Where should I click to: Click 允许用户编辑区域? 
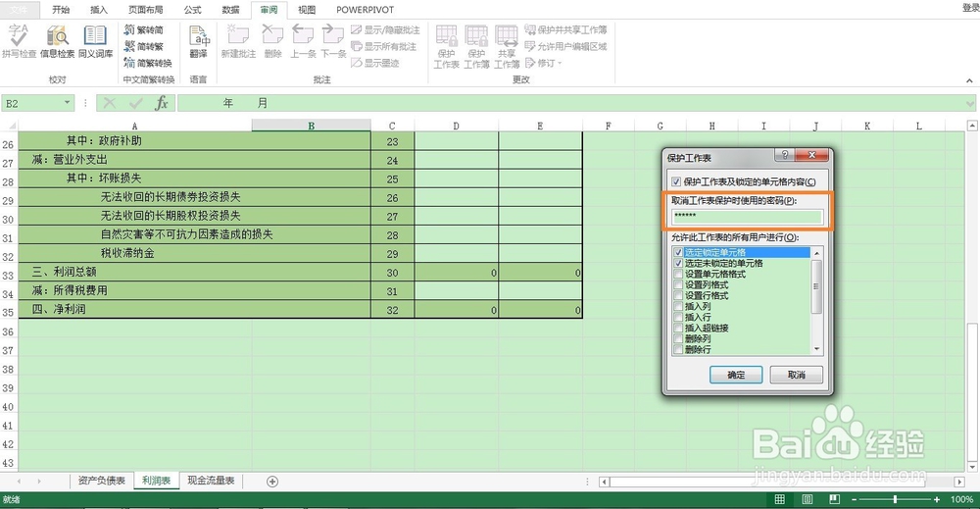565,46
